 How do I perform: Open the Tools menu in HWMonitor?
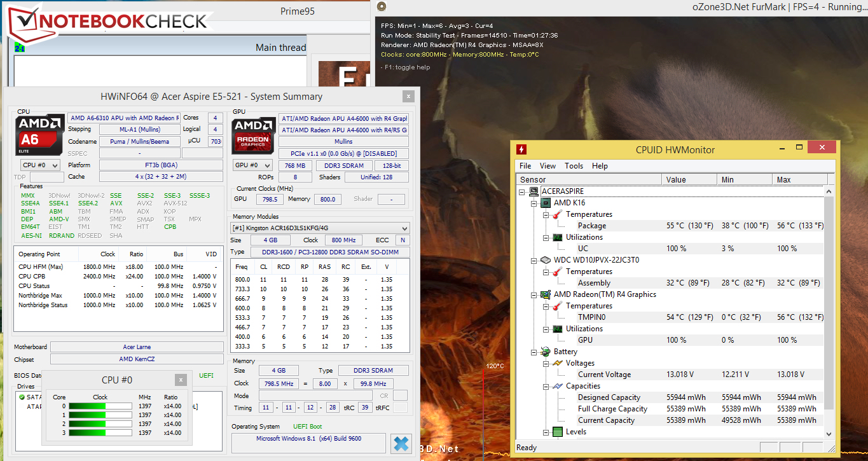(574, 166)
